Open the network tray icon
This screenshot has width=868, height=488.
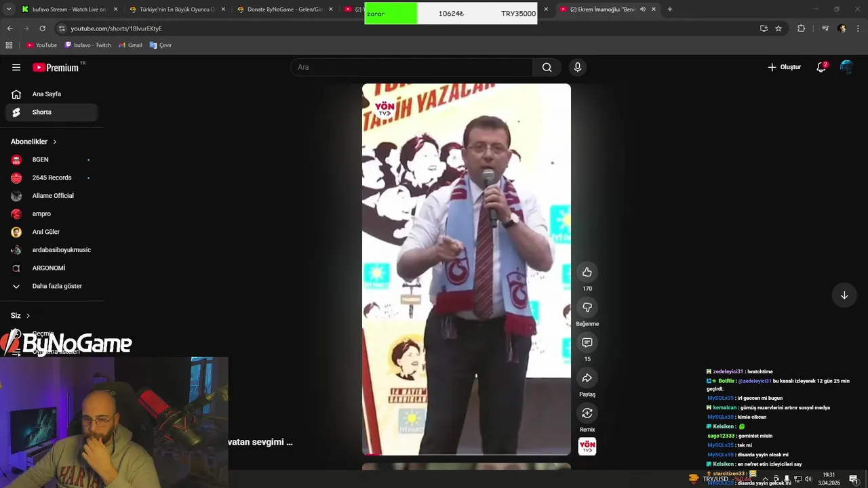click(797, 479)
